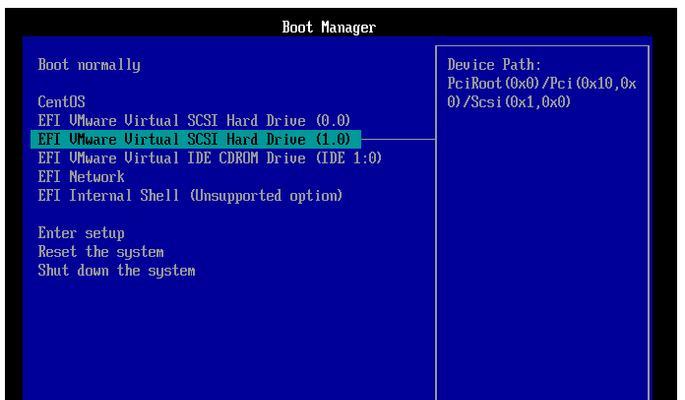Select the EFI Network boot entry
This screenshot has height=400, width=685.
[81, 177]
